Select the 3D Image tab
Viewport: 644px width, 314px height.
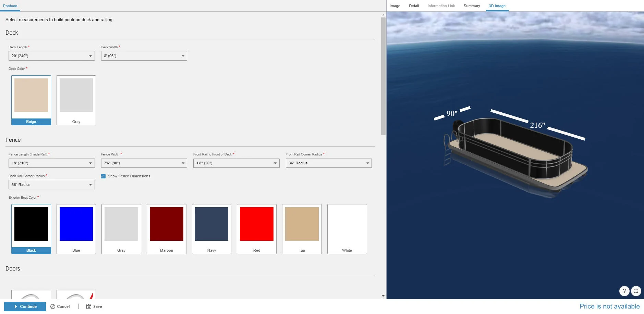[x=497, y=6]
